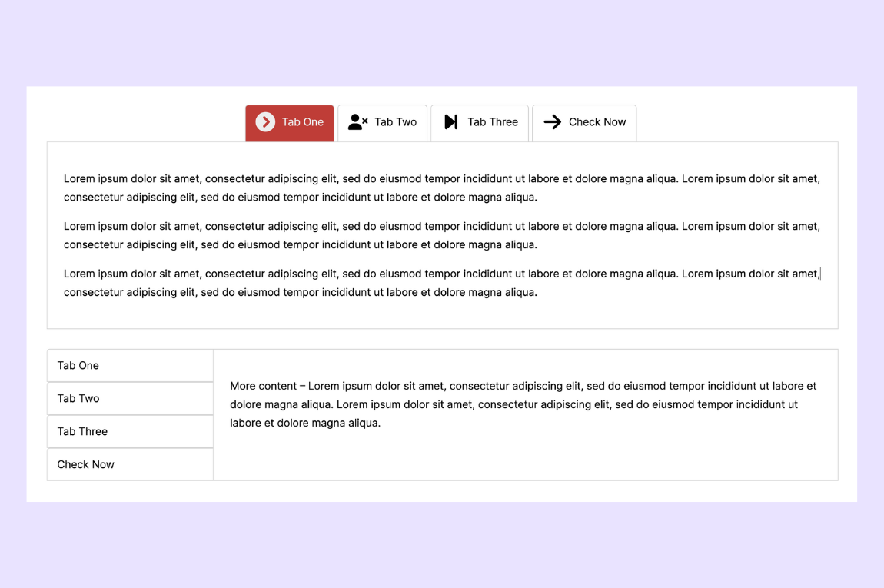
Task: Click the right-arrow icon on Check Now
Action: [553, 121]
